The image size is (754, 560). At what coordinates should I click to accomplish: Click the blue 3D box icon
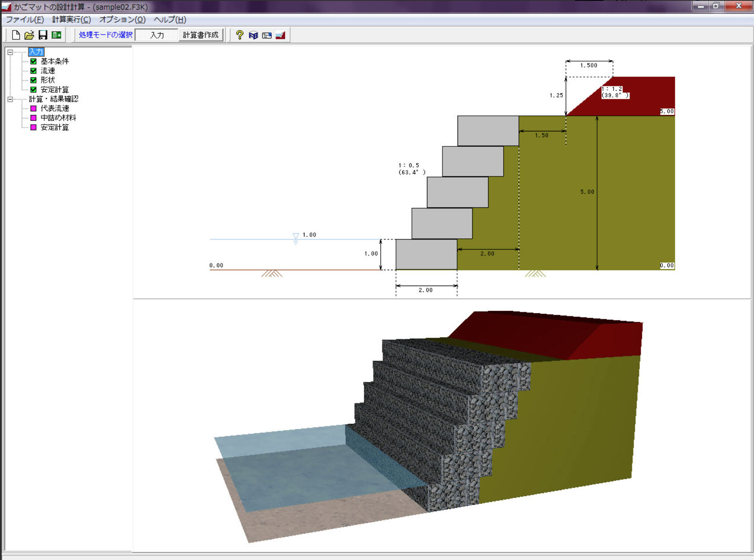(253, 35)
